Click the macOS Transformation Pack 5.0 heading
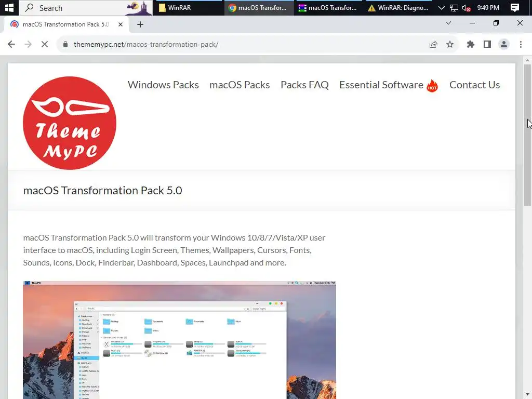Screen dimensions: 532x399 click(102, 190)
